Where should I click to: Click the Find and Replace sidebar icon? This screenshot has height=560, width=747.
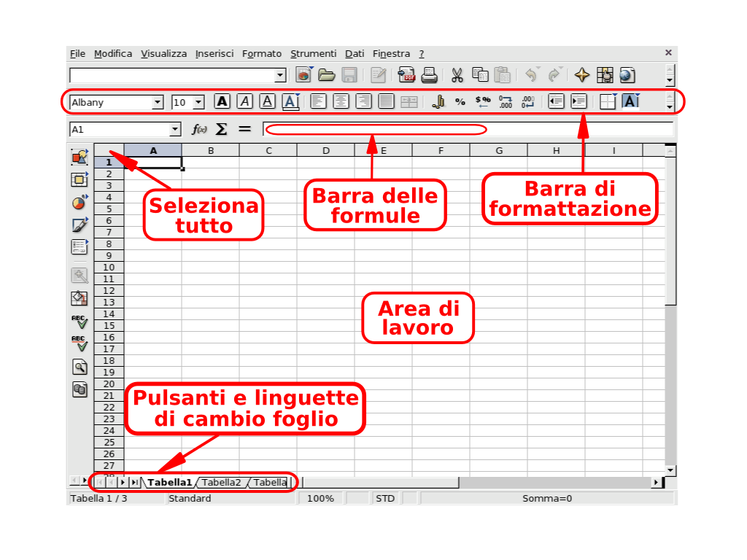[80, 367]
